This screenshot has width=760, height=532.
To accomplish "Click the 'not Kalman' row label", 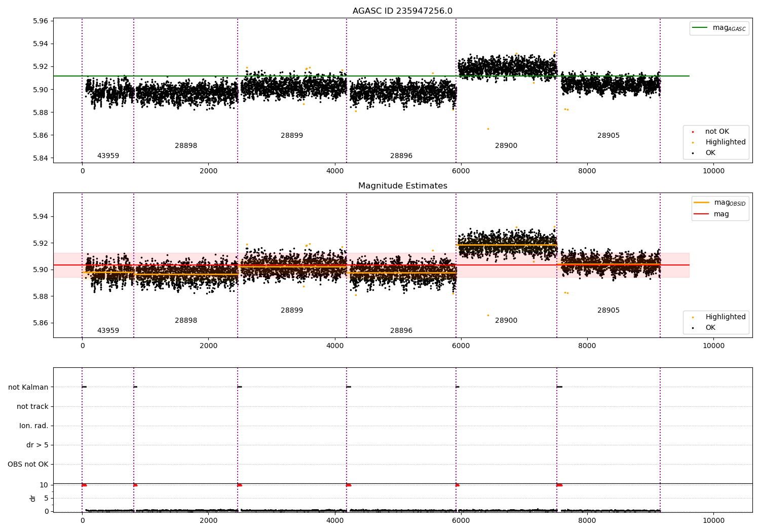I will coord(28,388).
